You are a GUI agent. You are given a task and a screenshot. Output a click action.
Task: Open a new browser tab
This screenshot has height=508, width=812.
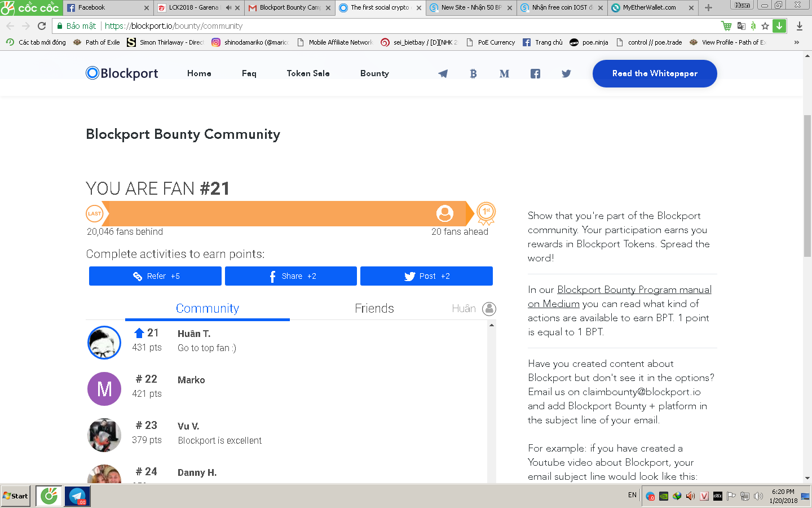(708, 8)
